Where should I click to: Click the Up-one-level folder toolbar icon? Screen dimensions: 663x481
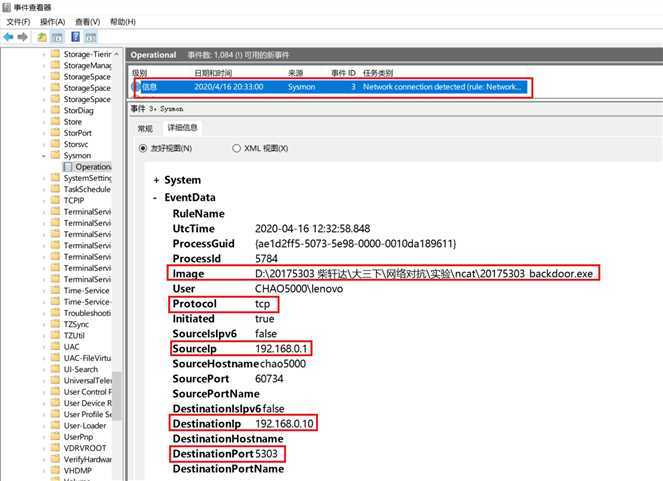click(42, 37)
